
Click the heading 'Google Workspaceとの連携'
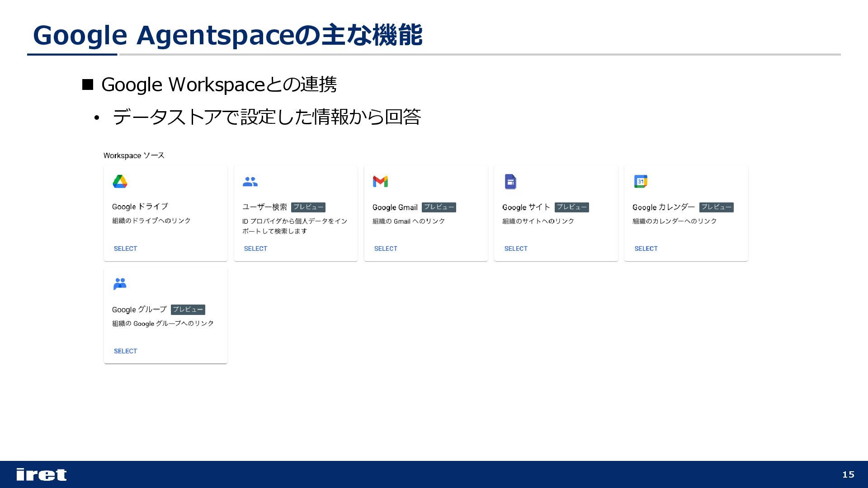coord(219,84)
